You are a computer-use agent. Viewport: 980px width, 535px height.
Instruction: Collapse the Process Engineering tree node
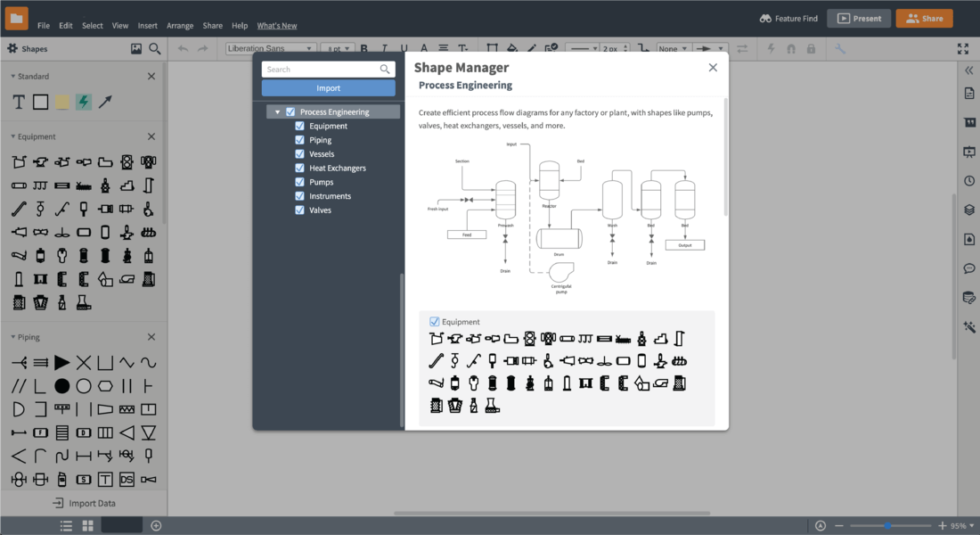pos(278,112)
